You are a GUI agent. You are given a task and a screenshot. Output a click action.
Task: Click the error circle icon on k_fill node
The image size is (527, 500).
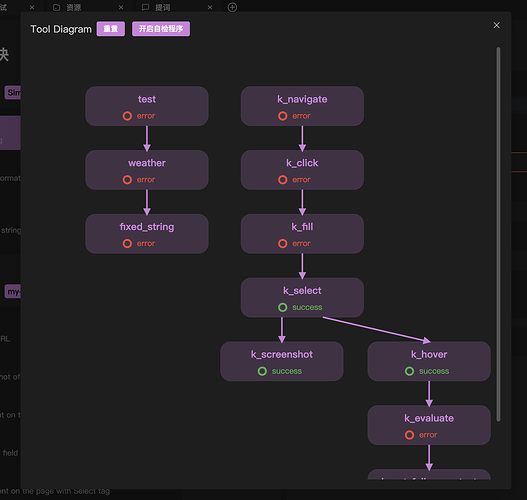click(x=283, y=243)
